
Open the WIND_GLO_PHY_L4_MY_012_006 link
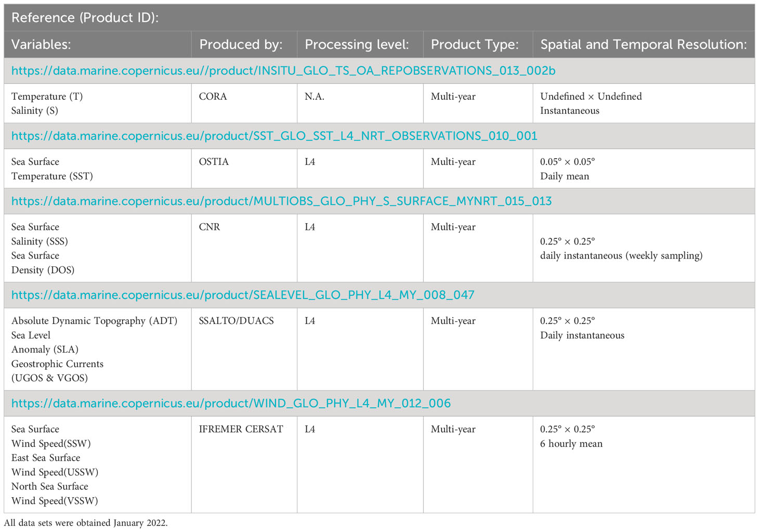[231, 404]
